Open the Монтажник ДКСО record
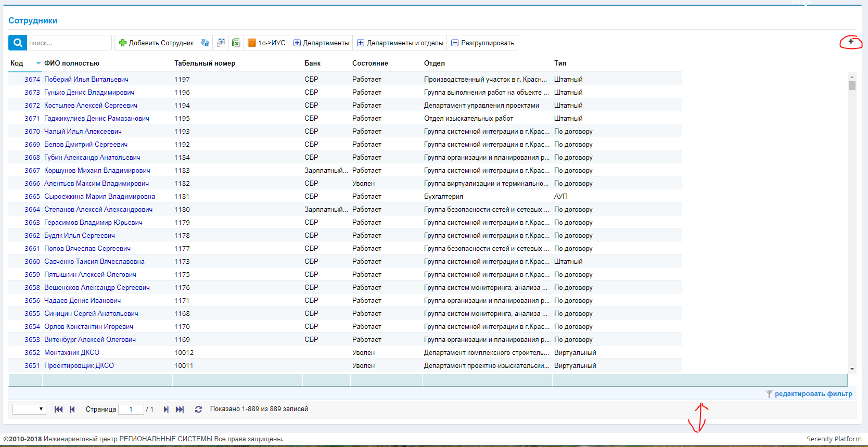Viewport: 868px width, 447px height. [72, 352]
